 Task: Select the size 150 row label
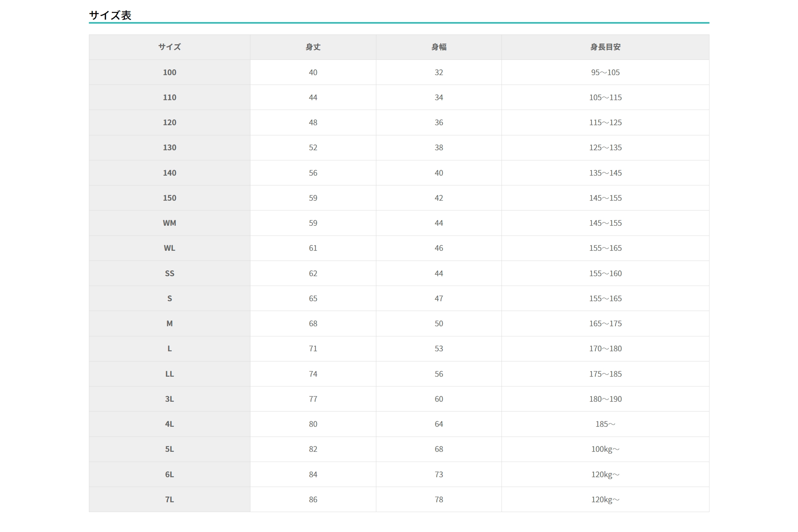point(169,198)
